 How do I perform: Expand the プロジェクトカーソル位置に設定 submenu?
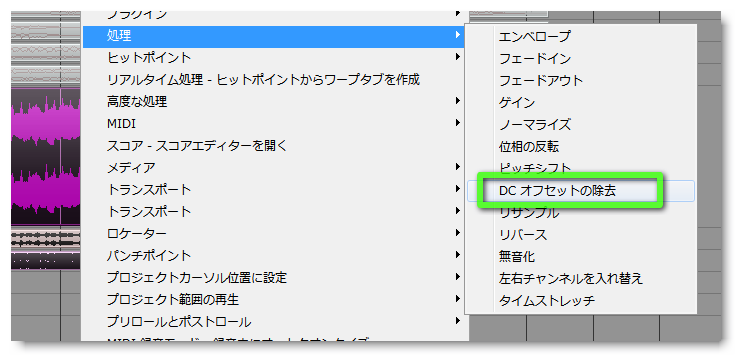point(275,277)
